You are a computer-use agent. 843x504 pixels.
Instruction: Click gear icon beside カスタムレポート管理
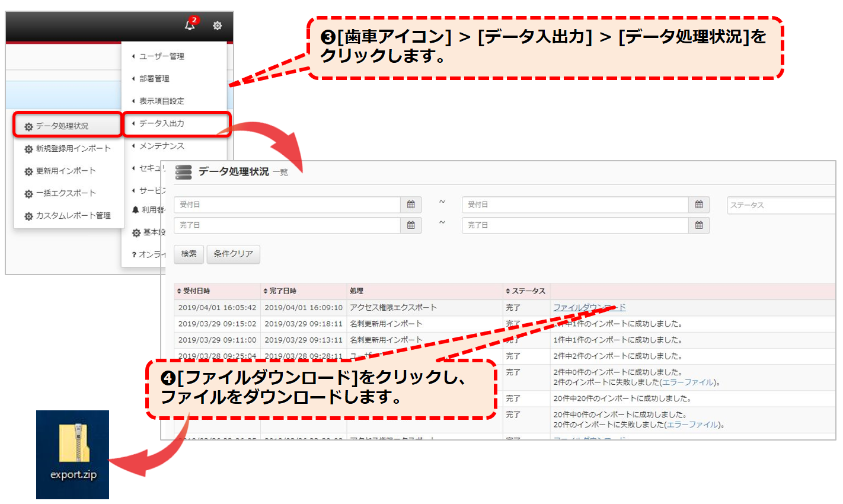click(28, 216)
